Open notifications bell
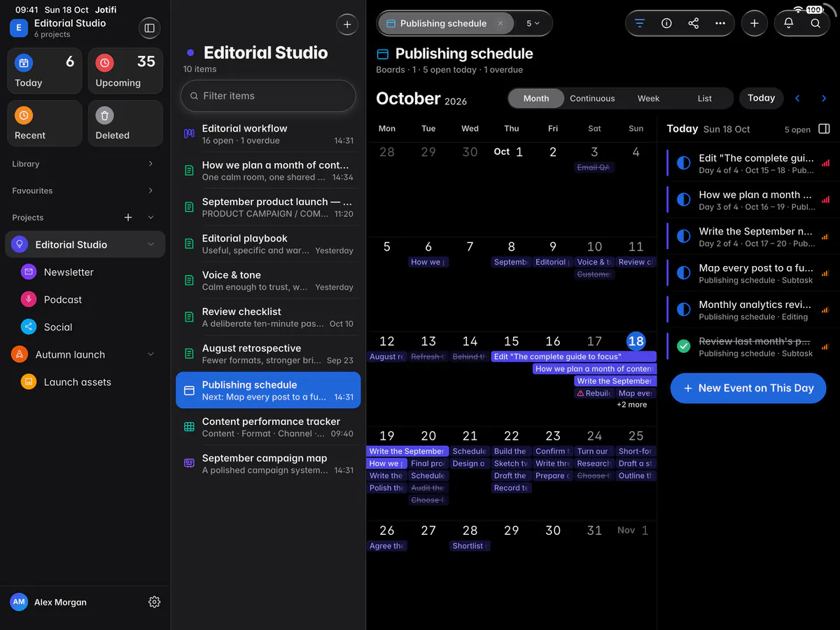Viewport: 840px width, 630px height. coord(789,23)
